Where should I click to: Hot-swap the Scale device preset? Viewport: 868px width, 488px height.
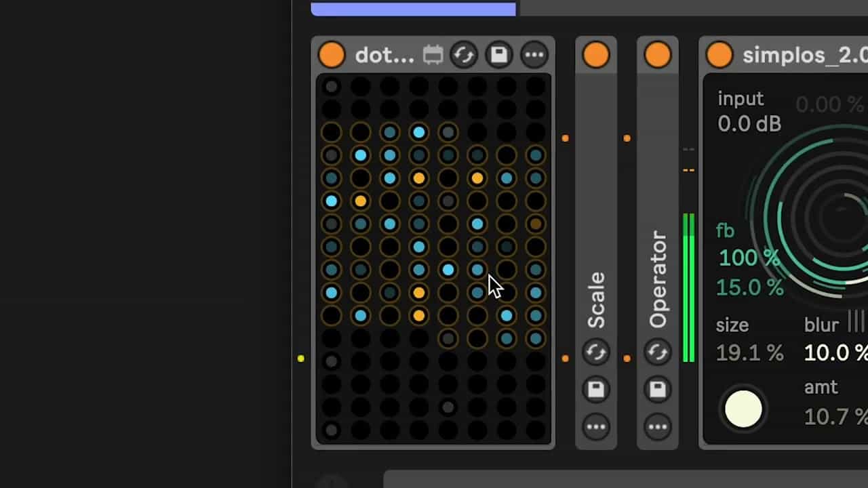click(596, 352)
